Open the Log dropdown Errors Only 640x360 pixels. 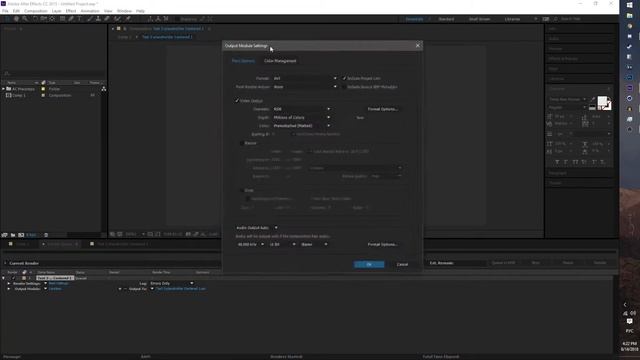[x=171, y=283]
